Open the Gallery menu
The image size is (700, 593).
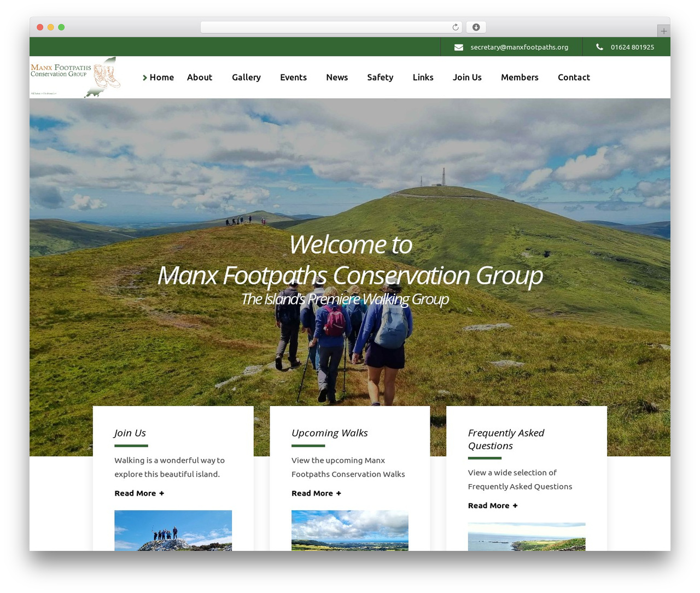pyautogui.click(x=246, y=77)
